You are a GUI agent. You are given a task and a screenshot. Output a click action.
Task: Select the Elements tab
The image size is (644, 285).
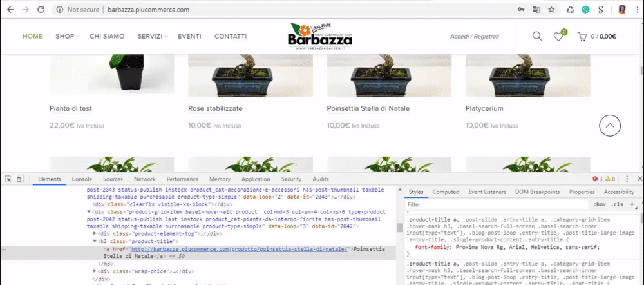(50, 179)
